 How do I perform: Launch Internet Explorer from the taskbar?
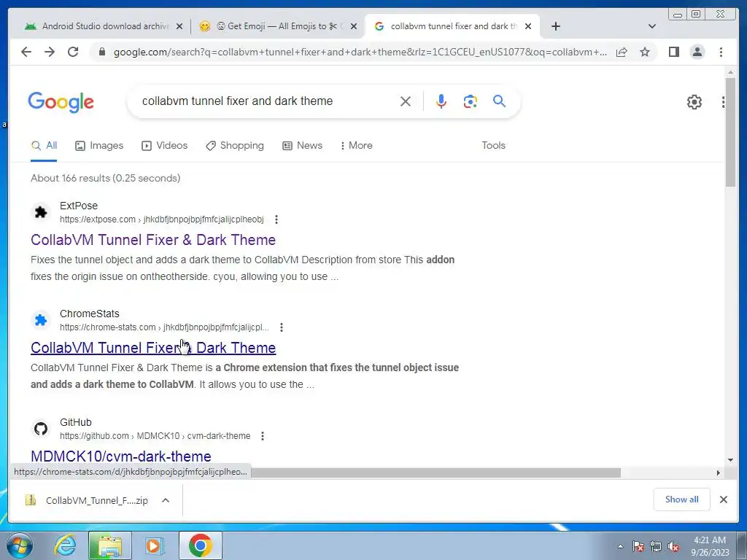click(65, 545)
